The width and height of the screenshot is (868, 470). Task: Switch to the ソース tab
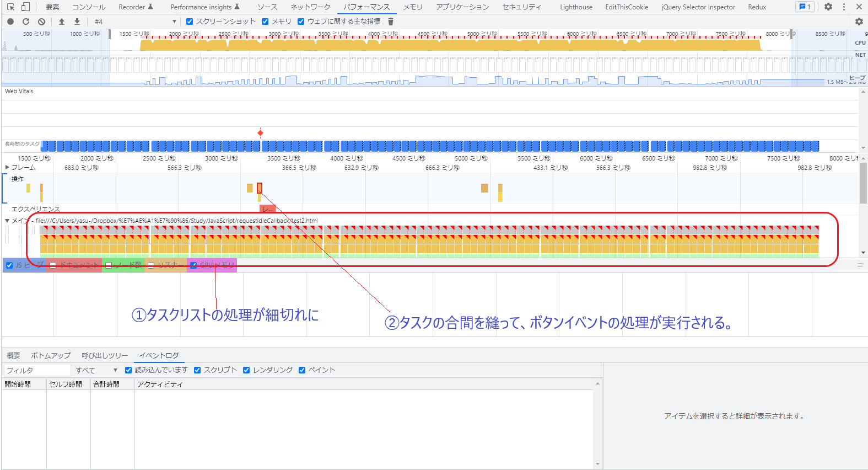coord(267,7)
